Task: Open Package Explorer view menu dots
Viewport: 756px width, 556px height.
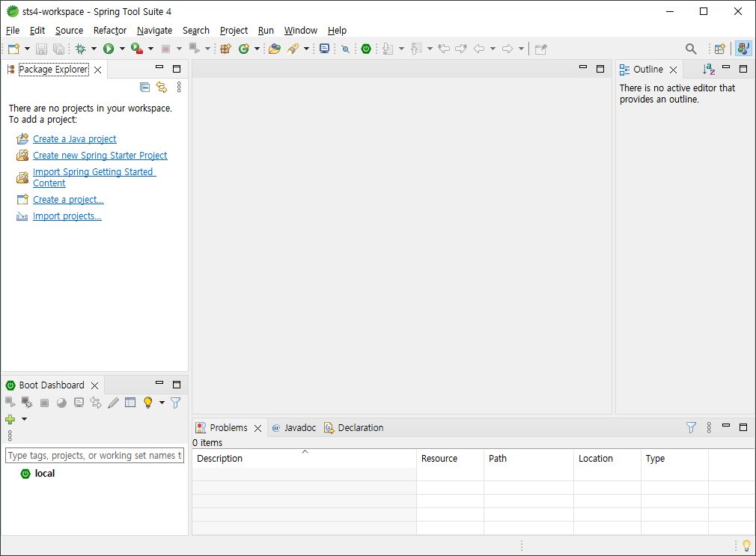Action: [179, 87]
